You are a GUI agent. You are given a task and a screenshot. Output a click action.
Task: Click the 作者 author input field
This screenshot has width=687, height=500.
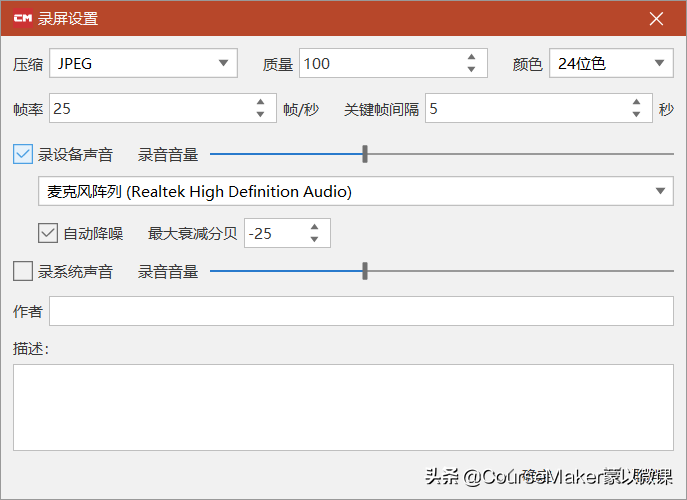click(x=361, y=311)
